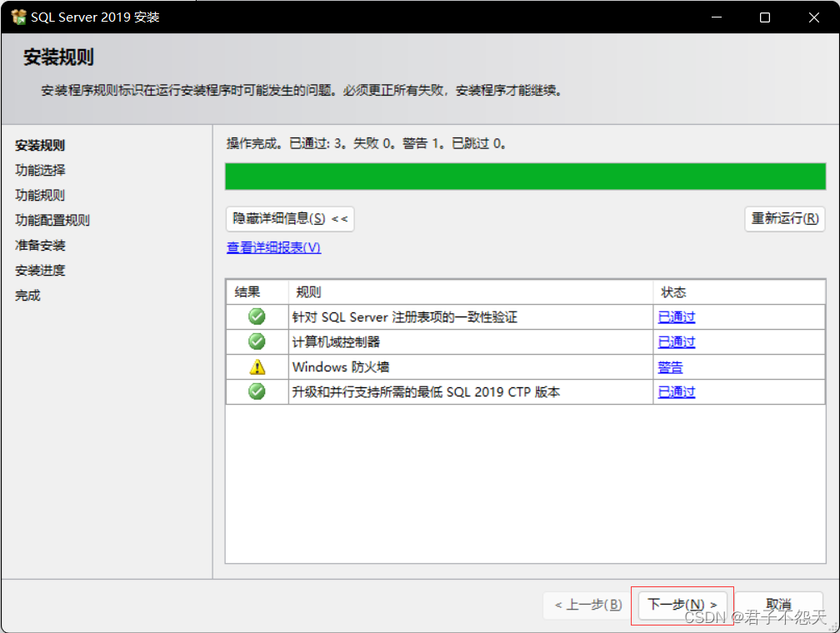The width and height of the screenshot is (840, 633).
Task: Click the yellow warning icon for Windows 防火墙
Action: (257, 366)
